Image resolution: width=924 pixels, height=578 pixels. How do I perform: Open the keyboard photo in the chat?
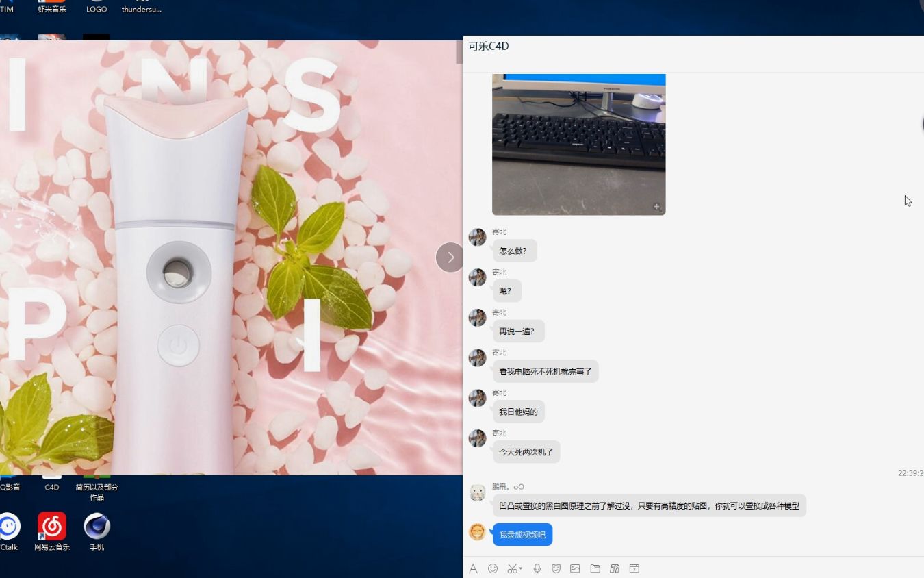click(x=578, y=144)
